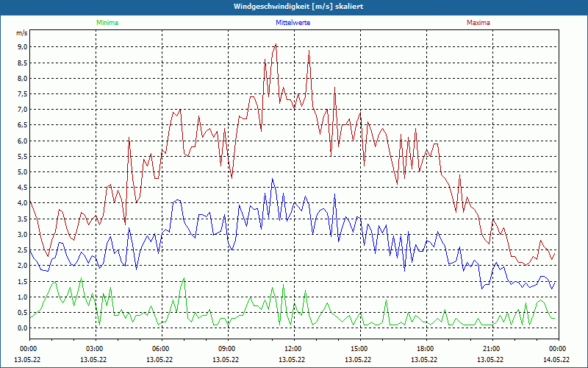Click the 9,0 y-axis value label
Image resolution: width=588 pixels, height=368 pixels.
22,47
